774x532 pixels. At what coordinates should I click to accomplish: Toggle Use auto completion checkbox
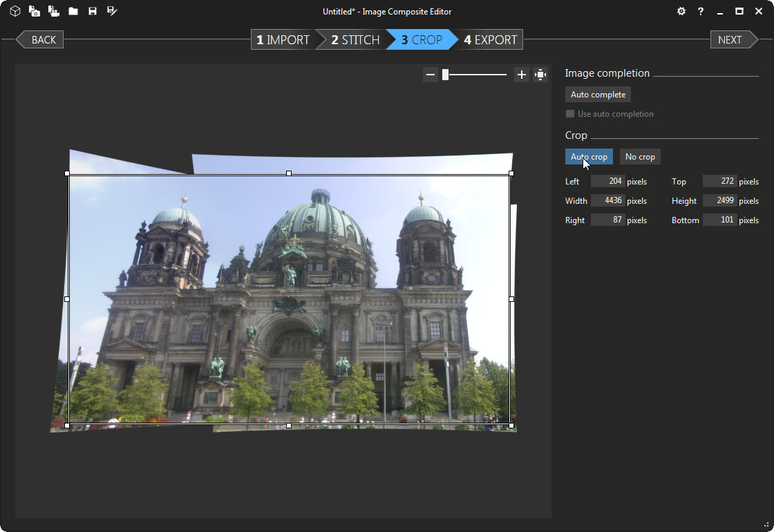click(x=569, y=114)
